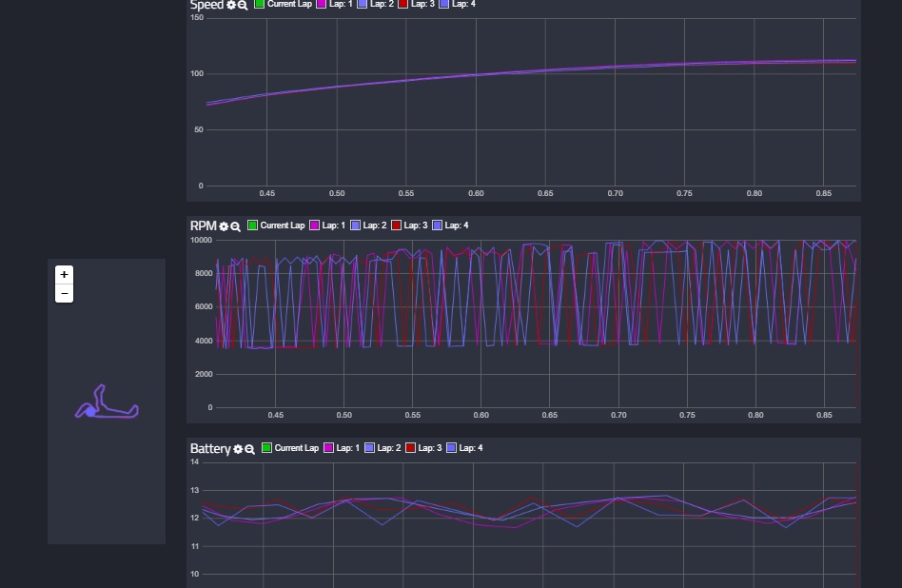Screen dimensions: 902x588
Task: Toggle Current Lap in Battery legend
Action: point(290,447)
